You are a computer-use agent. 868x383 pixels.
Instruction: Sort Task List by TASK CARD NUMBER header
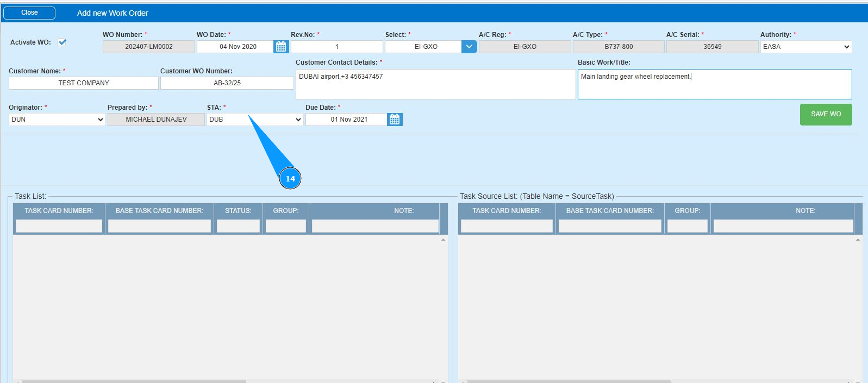[59, 211]
